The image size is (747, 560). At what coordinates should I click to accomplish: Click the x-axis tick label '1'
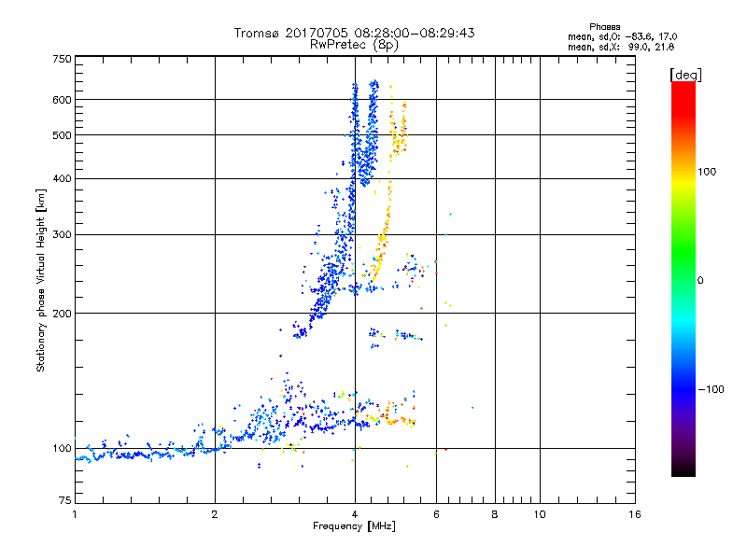[x=75, y=514]
